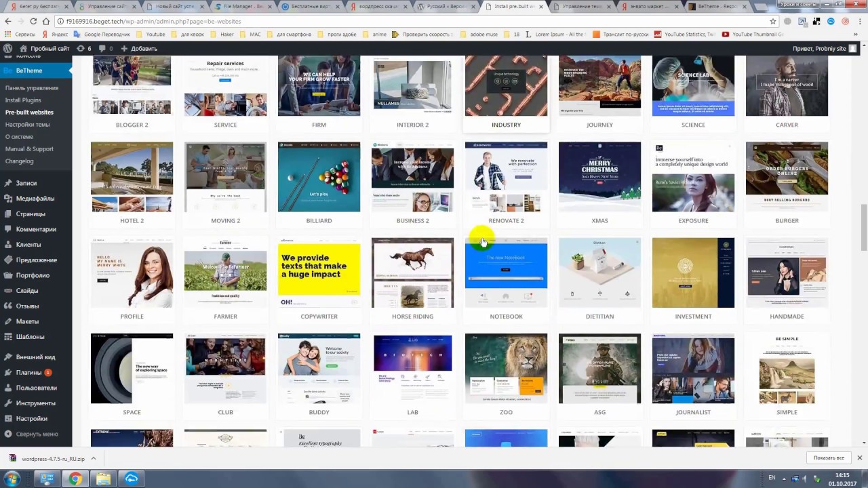Reload the page with refresh icon
This screenshot has width=868, height=488.
(x=33, y=21)
